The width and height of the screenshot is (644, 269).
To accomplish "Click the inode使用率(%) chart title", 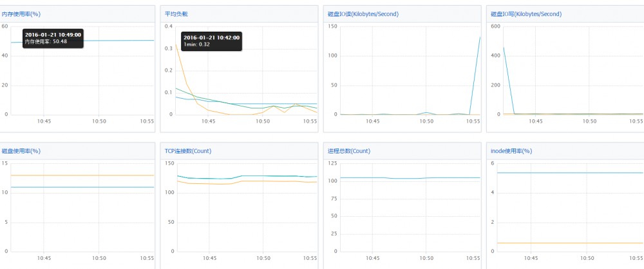I will (x=511, y=151).
